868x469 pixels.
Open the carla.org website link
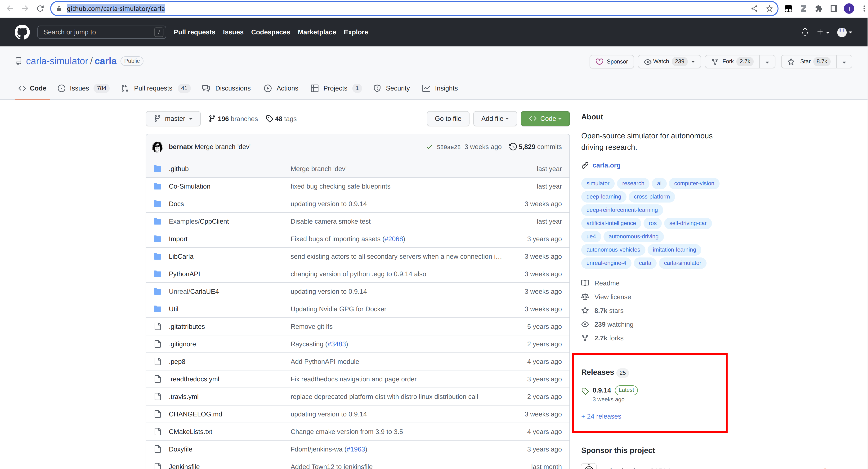click(606, 165)
